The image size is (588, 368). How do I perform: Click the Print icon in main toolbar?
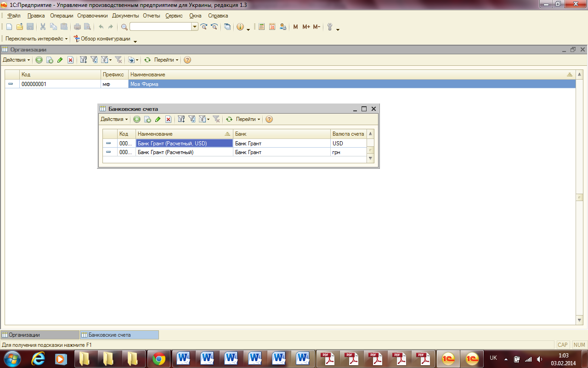point(77,27)
